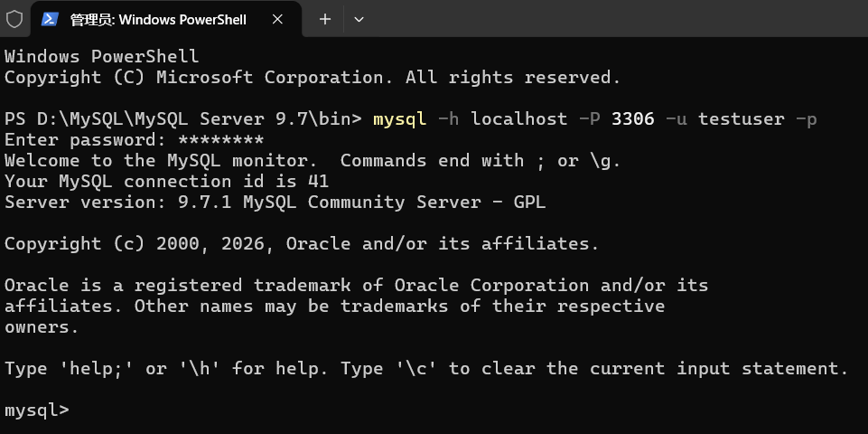868x434 pixels.
Task: Click the Copyright 2000, 2026 Oracle line
Action: pyautogui.click(x=302, y=244)
